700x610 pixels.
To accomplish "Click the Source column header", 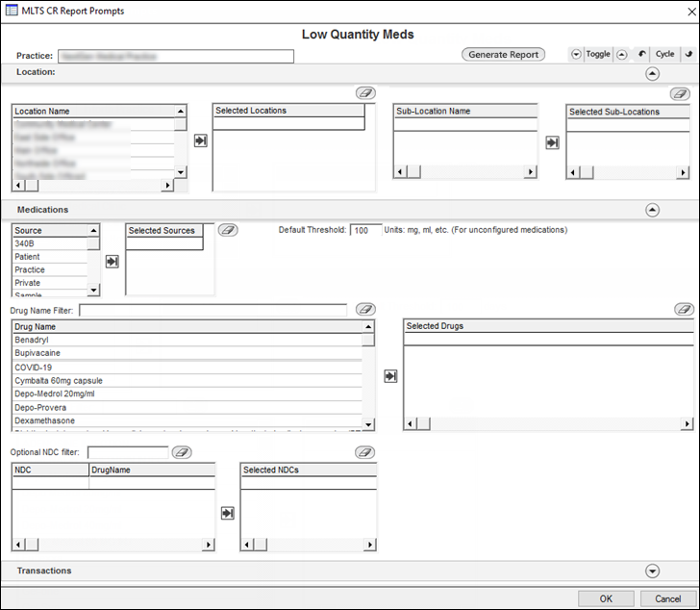I will tap(50, 230).
